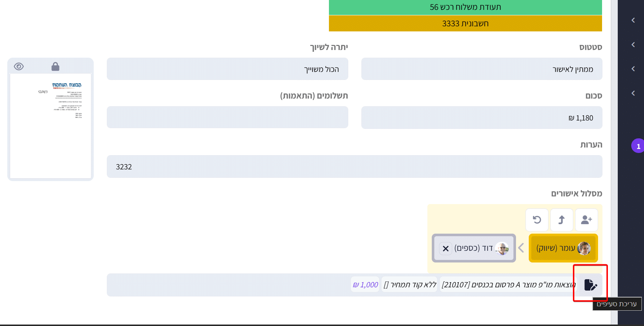Open the document preview thumbnail
This screenshot has width=644, height=326.
51,126
